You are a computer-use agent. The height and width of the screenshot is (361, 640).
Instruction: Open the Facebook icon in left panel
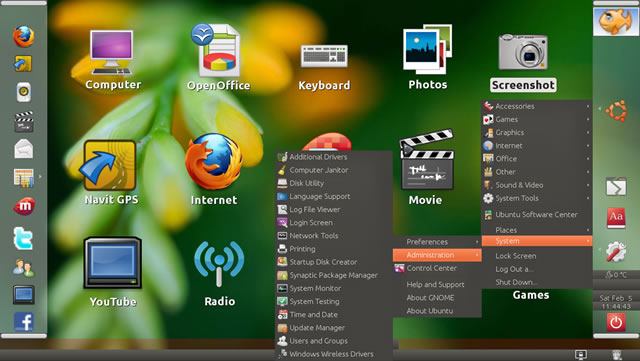(x=24, y=322)
